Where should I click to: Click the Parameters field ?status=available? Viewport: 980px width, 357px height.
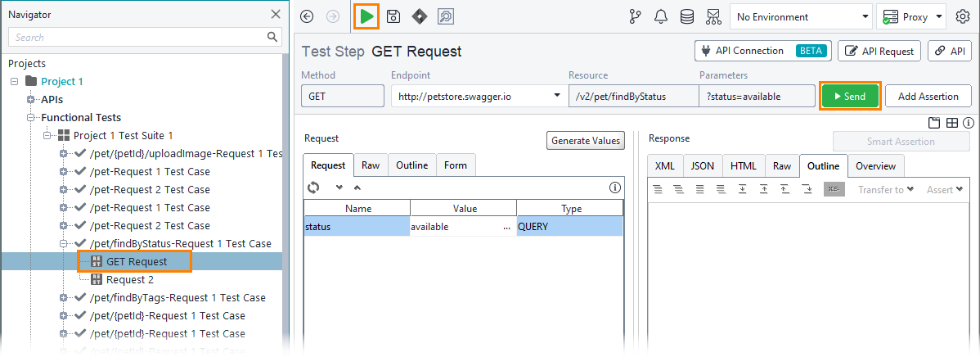[x=757, y=97]
